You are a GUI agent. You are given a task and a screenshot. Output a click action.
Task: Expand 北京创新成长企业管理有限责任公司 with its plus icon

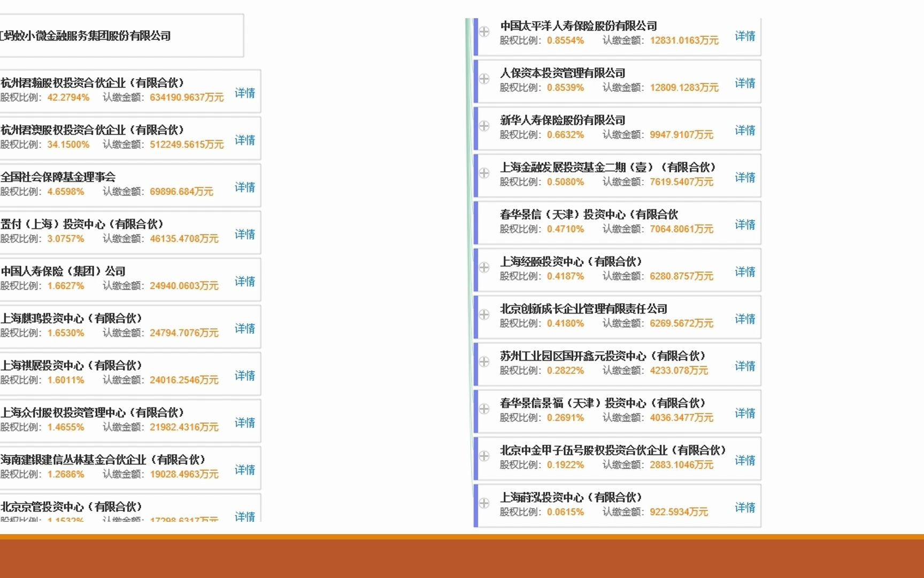pos(484,314)
